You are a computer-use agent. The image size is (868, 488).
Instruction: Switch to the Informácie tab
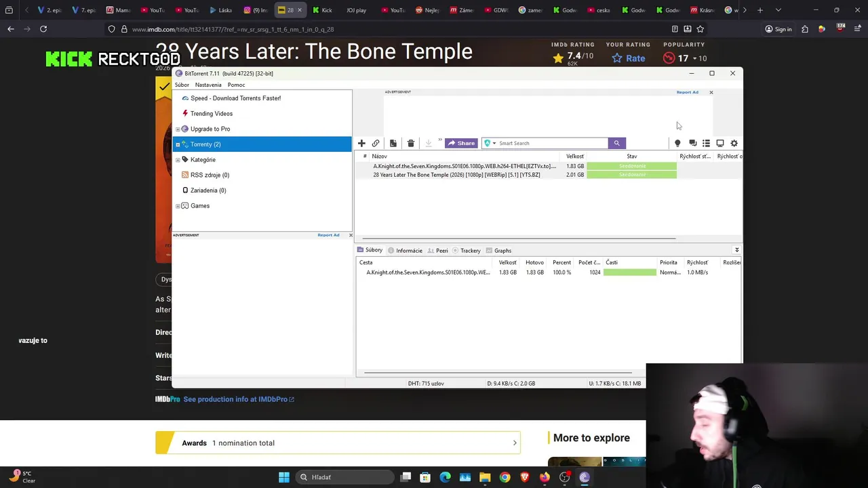405,251
